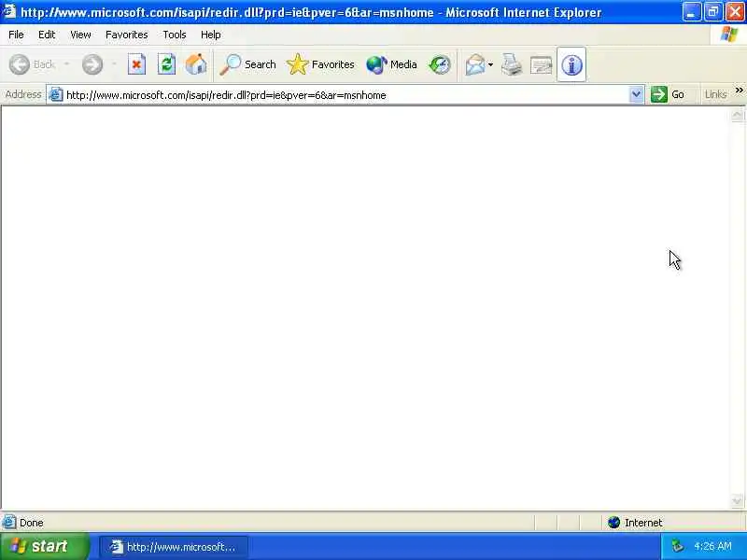Select the Internet Explorer taskbar button
The width and height of the screenshot is (747, 560).
(174, 547)
